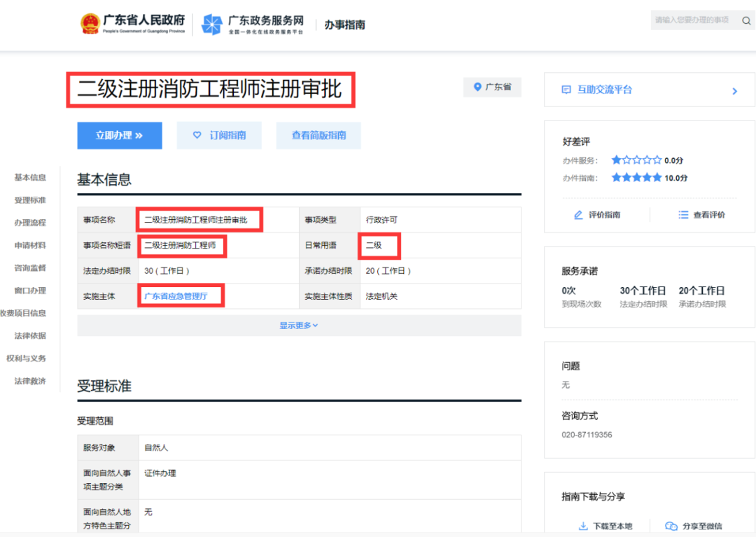Click the search input field
The image size is (756, 537).
pyautogui.click(x=693, y=20)
